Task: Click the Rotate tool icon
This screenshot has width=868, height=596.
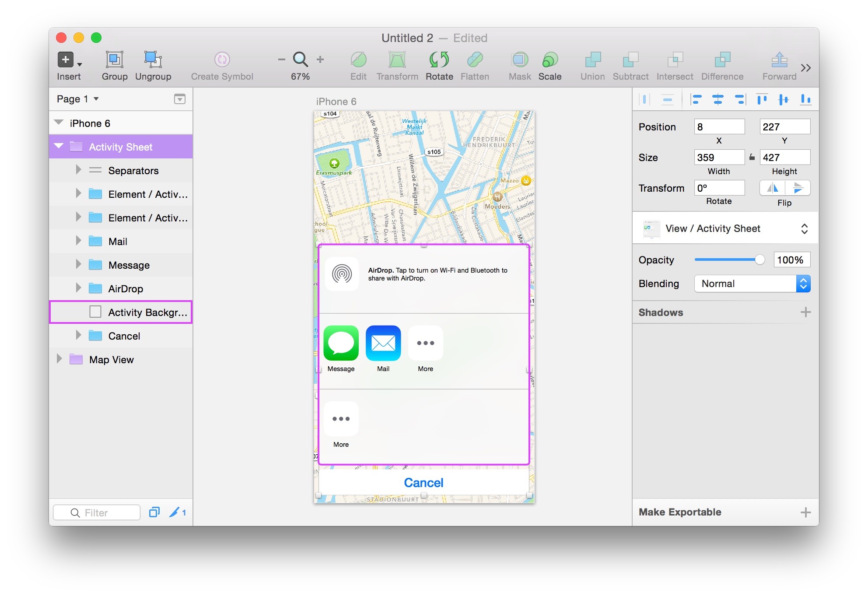Action: click(439, 60)
